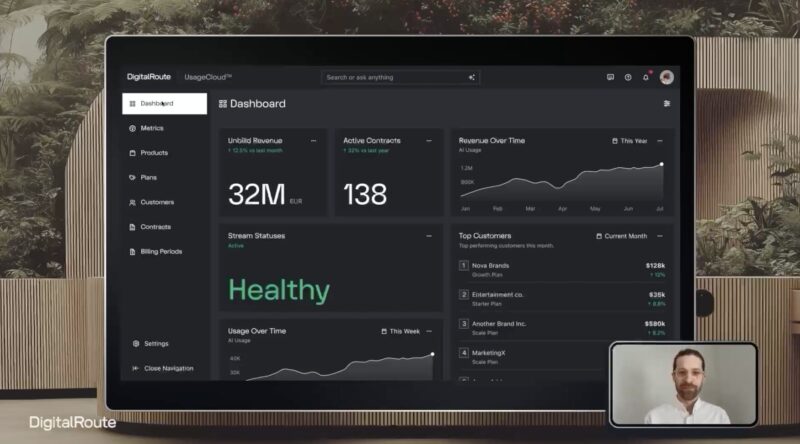Click the Healthy stream status text
Screen dimensions: 800x444
coord(279,290)
